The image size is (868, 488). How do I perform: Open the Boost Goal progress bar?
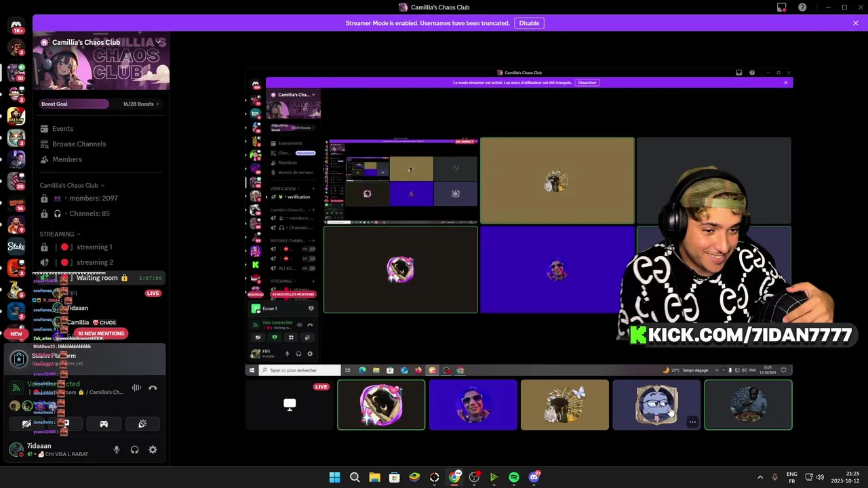coord(74,104)
